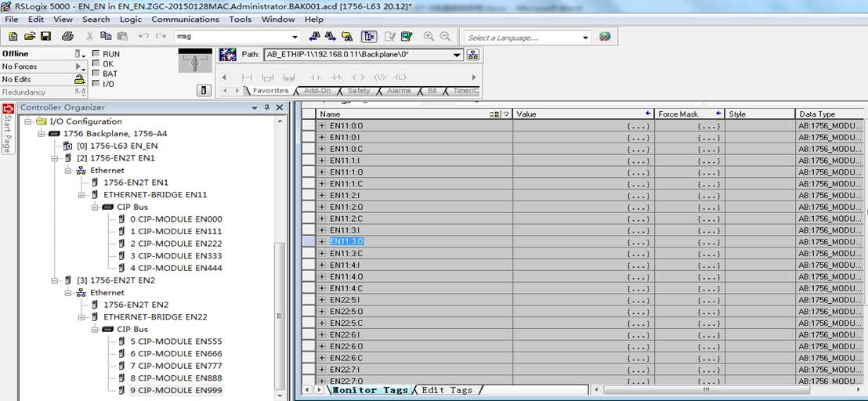Screen dimensions: 868x401
Task: Click Find Previous binoculars icon
Action: pyautogui.click(x=315, y=37)
